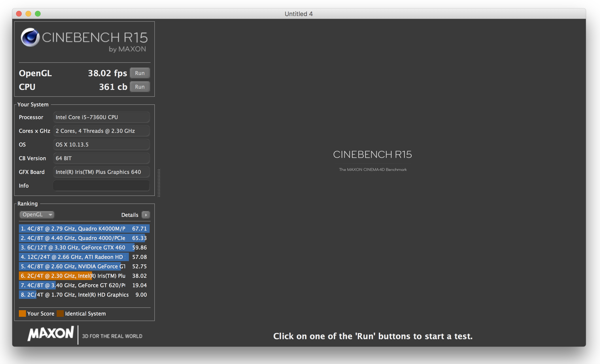Screen dimensions: 600x364
Task: Click the 9.00 score value
Action: tap(141, 295)
